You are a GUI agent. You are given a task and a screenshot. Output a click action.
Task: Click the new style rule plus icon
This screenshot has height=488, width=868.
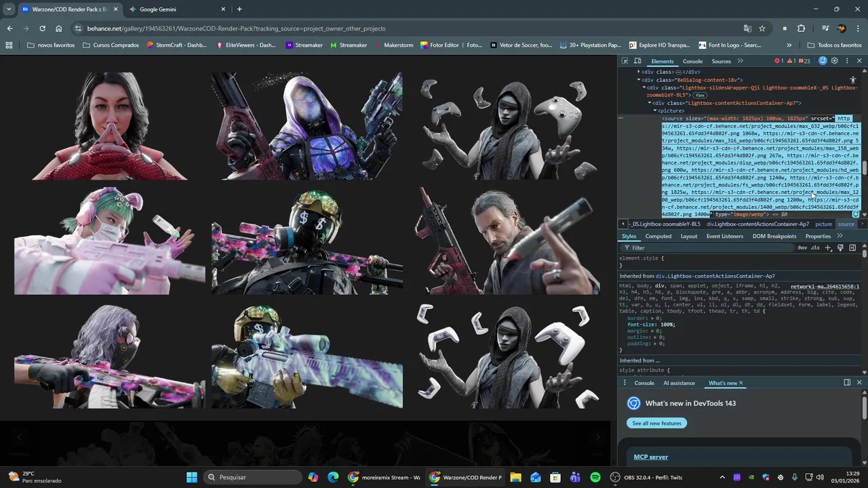tap(828, 248)
